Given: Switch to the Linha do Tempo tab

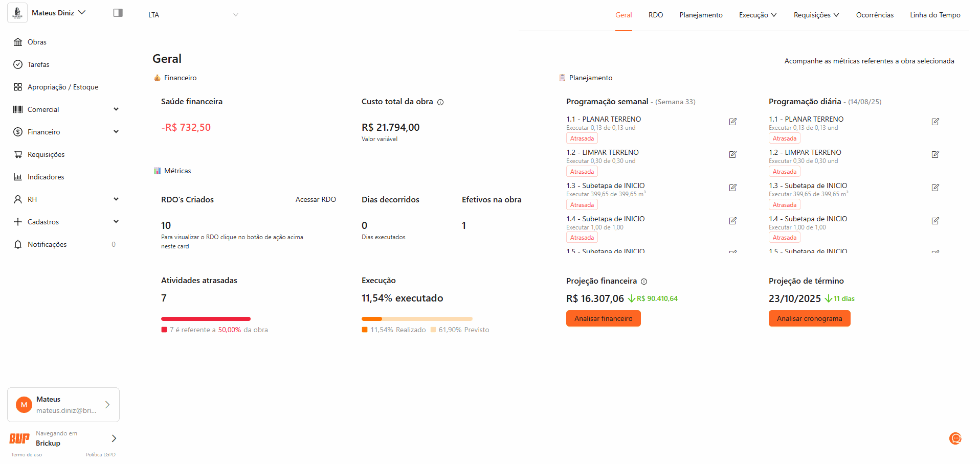Looking at the screenshot, I should pos(935,15).
